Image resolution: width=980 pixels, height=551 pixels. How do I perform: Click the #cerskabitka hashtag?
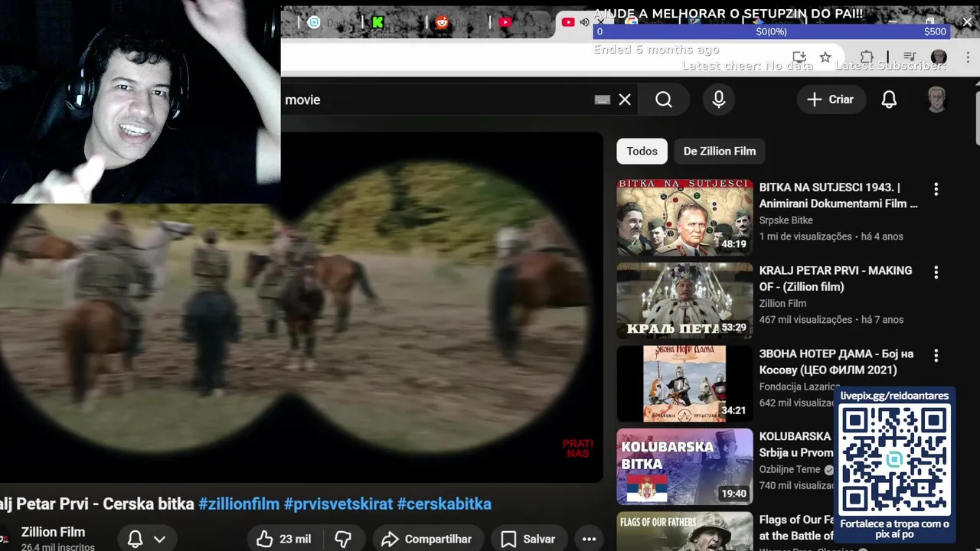pos(444,504)
